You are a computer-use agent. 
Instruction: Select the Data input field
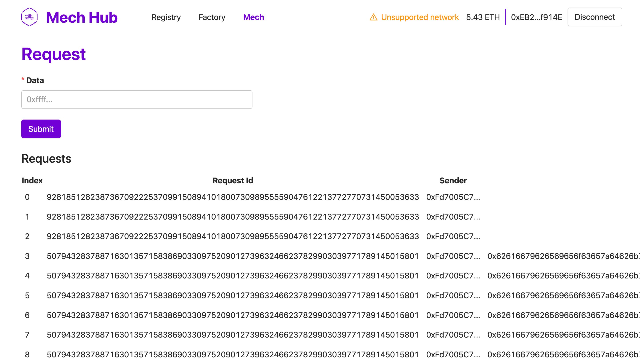[137, 99]
